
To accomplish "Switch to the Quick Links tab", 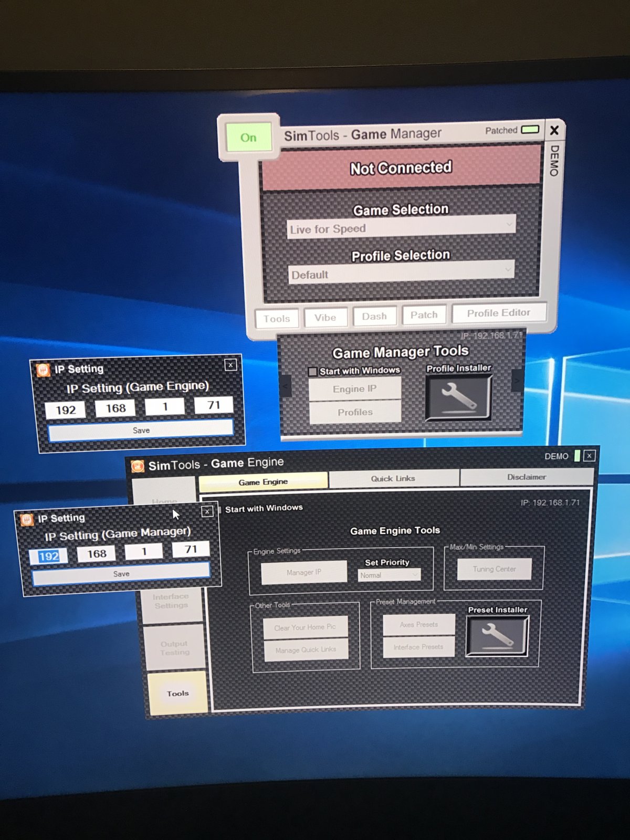I will pos(393,478).
